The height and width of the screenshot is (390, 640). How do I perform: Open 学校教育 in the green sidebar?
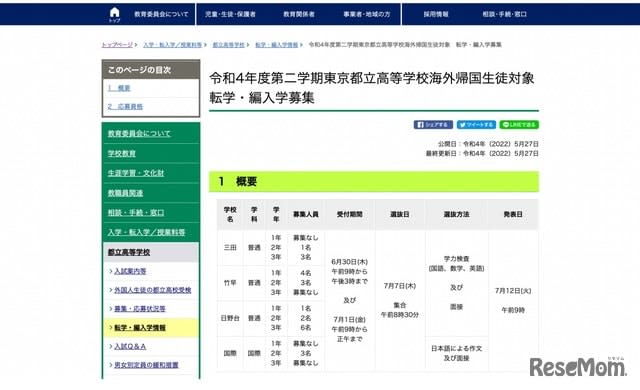click(x=122, y=153)
